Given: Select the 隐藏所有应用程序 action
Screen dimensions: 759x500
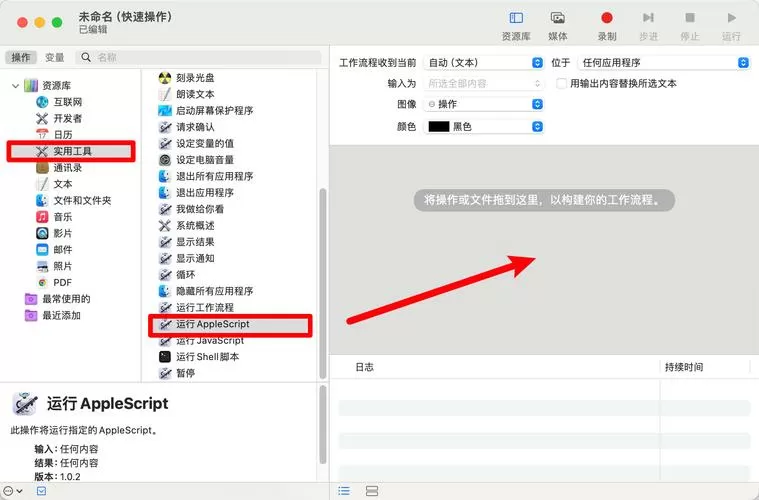Looking at the screenshot, I should [x=206, y=291].
